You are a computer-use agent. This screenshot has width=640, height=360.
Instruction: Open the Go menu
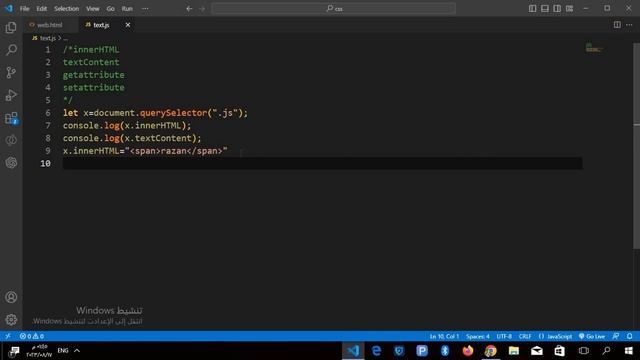tap(111, 9)
